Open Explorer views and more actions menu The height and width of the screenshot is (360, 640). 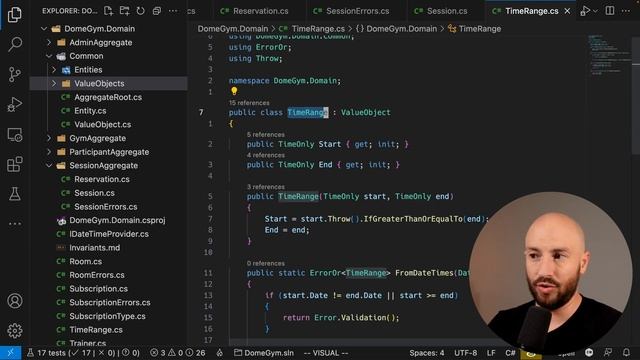click(173, 11)
